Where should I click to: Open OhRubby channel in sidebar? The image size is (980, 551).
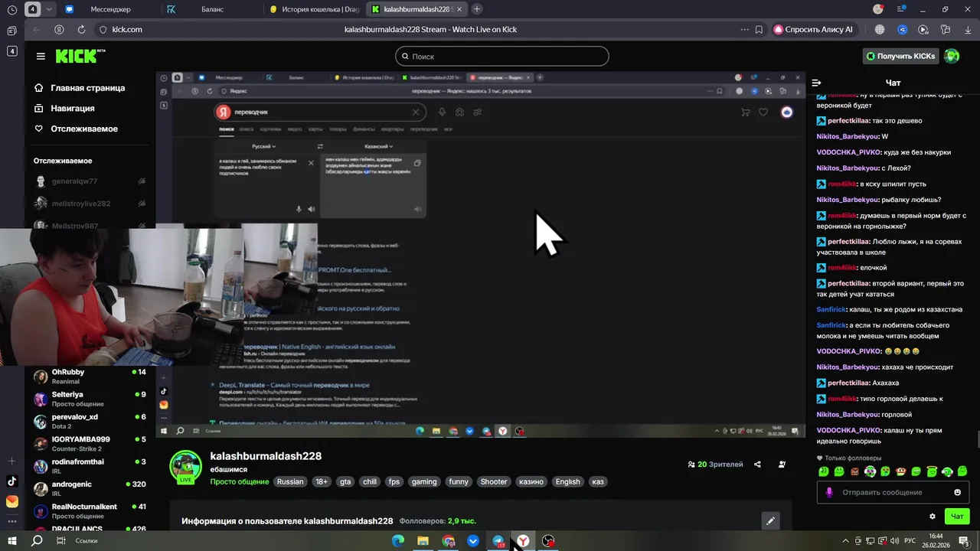[x=90, y=377]
